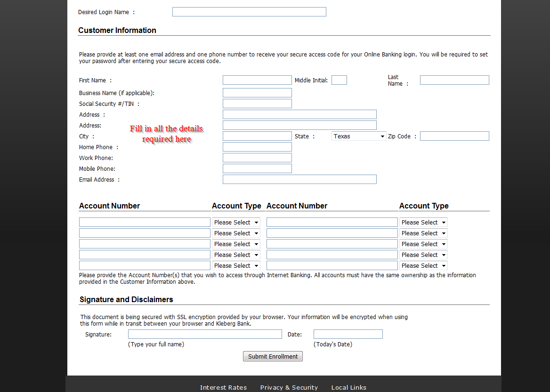Select the City text box
This screenshot has width=550, height=392.
pyautogui.click(x=257, y=136)
